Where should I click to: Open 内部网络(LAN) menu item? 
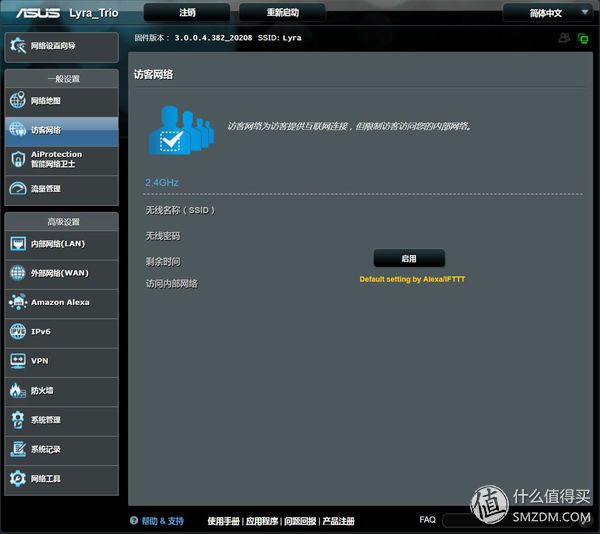point(62,244)
